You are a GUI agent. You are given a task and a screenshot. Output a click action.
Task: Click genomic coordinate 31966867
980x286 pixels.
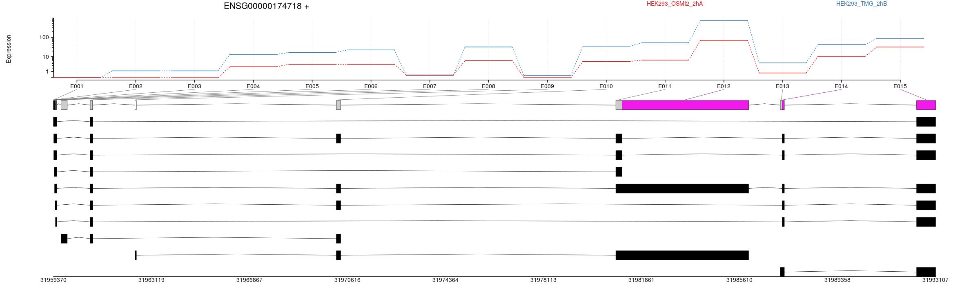[249, 280]
